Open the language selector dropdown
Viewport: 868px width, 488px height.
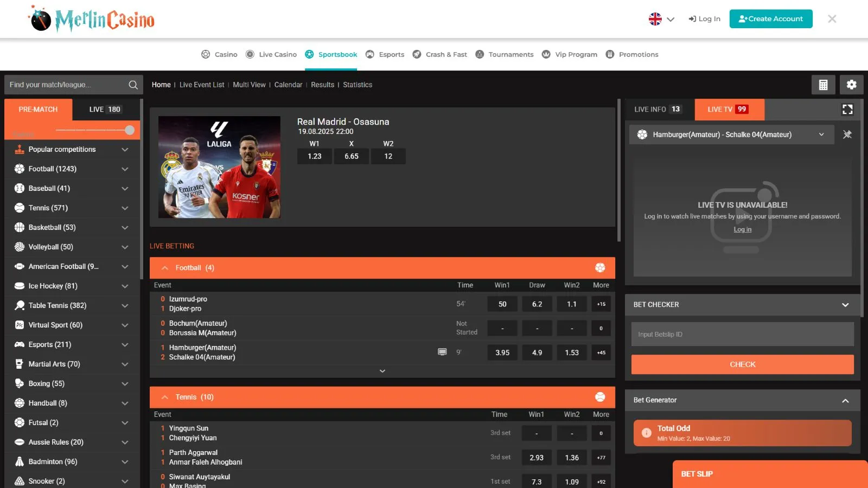coord(661,19)
